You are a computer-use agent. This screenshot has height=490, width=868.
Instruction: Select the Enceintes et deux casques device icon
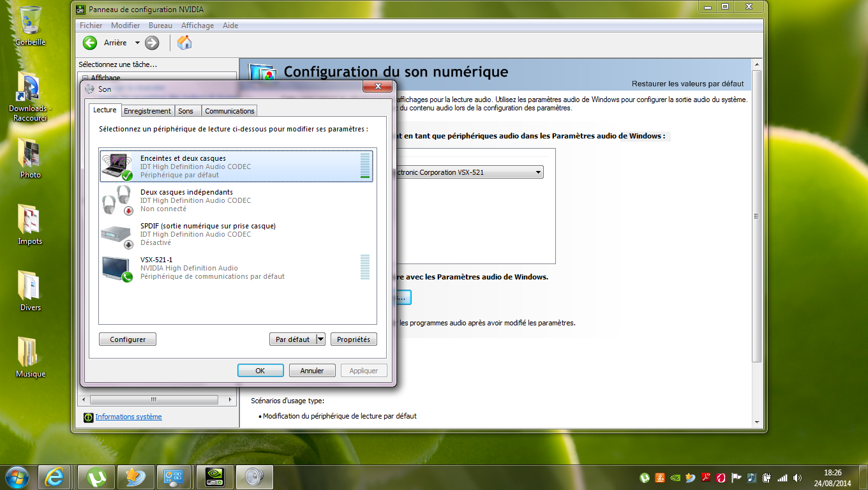click(117, 167)
